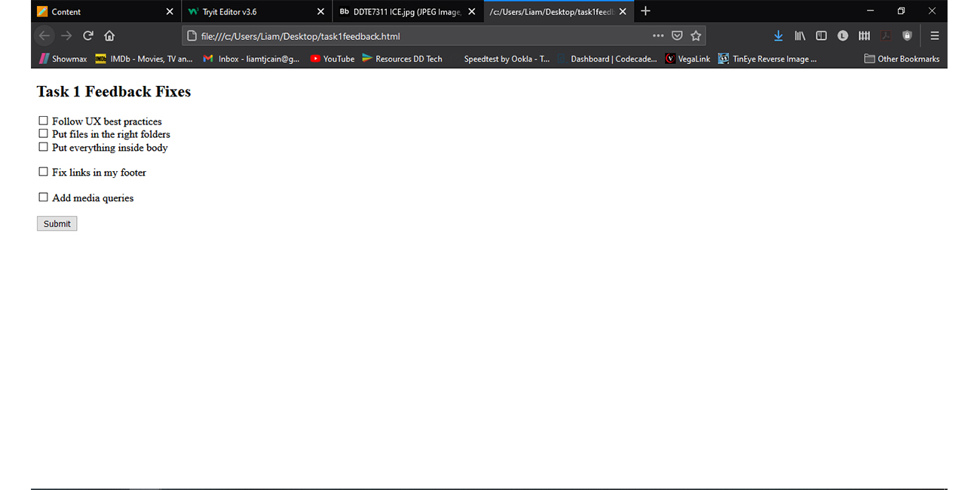Open the Downloads panel

pos(779,35)
